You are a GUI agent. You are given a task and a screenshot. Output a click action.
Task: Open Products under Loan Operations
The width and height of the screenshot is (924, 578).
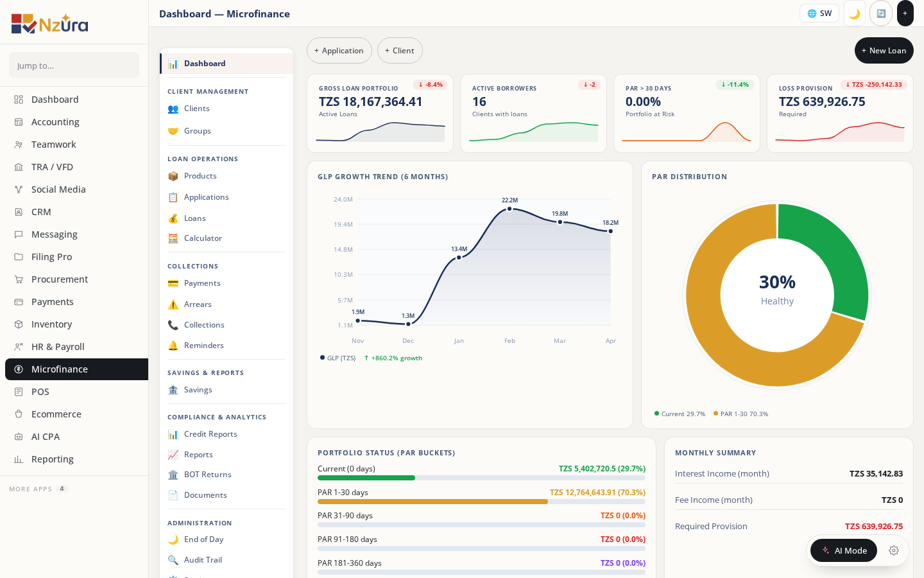click(x=227, y=176)
